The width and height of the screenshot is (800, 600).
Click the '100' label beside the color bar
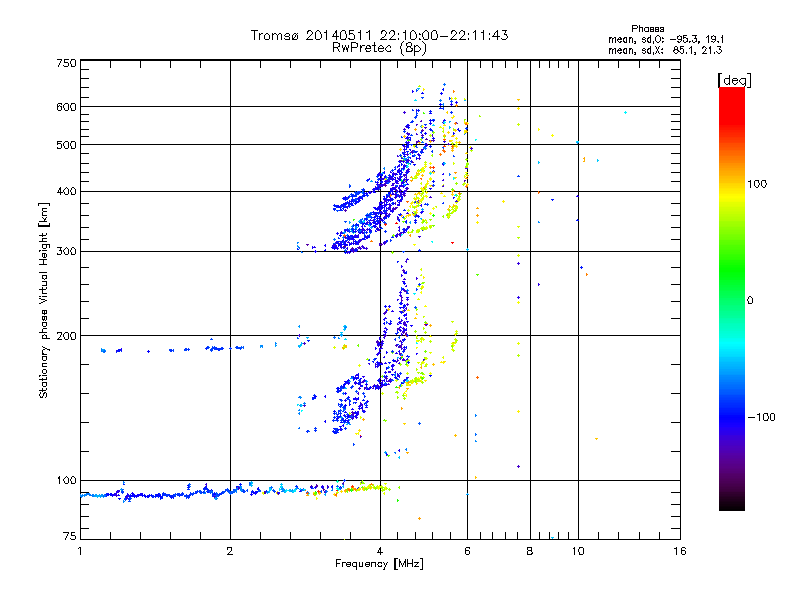(757, 184)
